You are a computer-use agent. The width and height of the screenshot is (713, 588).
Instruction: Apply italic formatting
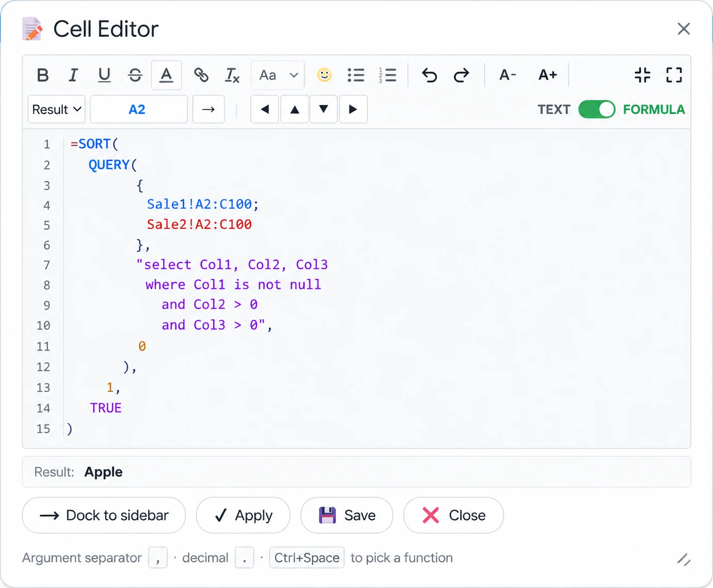[73, 75]
